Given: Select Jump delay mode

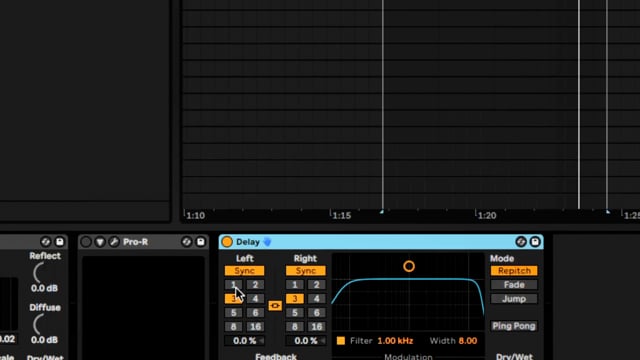Looking at the screenshot, I should pyautogui.click(x=514, y=299).
